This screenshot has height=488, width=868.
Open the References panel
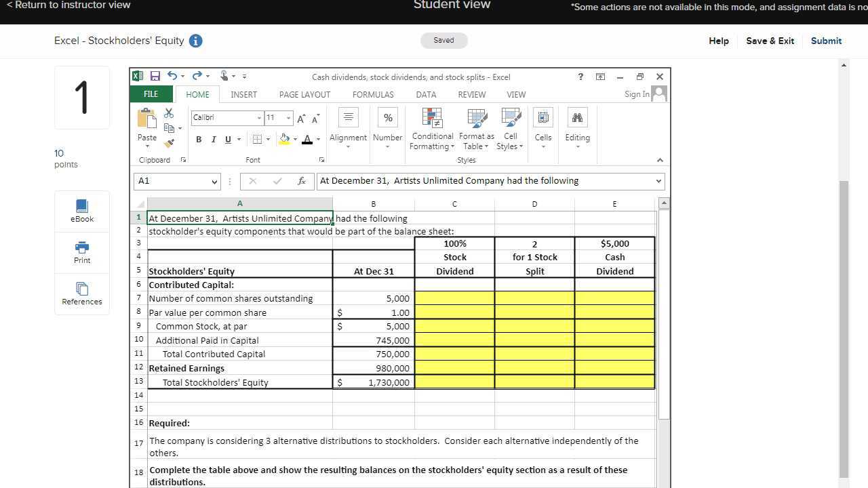point(82,293)
